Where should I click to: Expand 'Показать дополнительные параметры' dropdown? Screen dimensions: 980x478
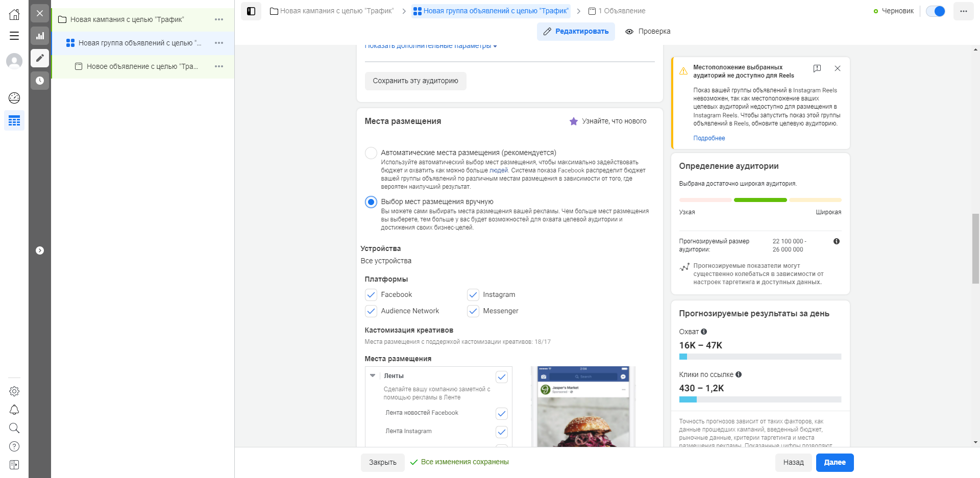point(431,46)
